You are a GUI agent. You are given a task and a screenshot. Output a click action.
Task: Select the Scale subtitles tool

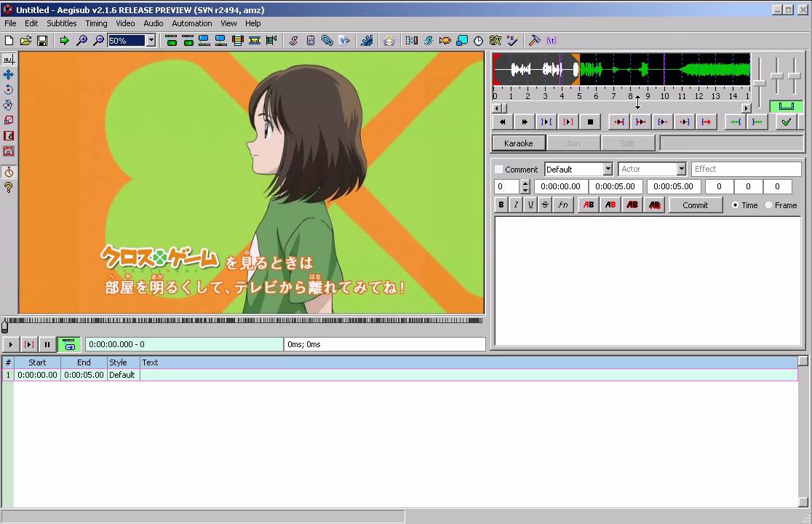tap(9, 120)
